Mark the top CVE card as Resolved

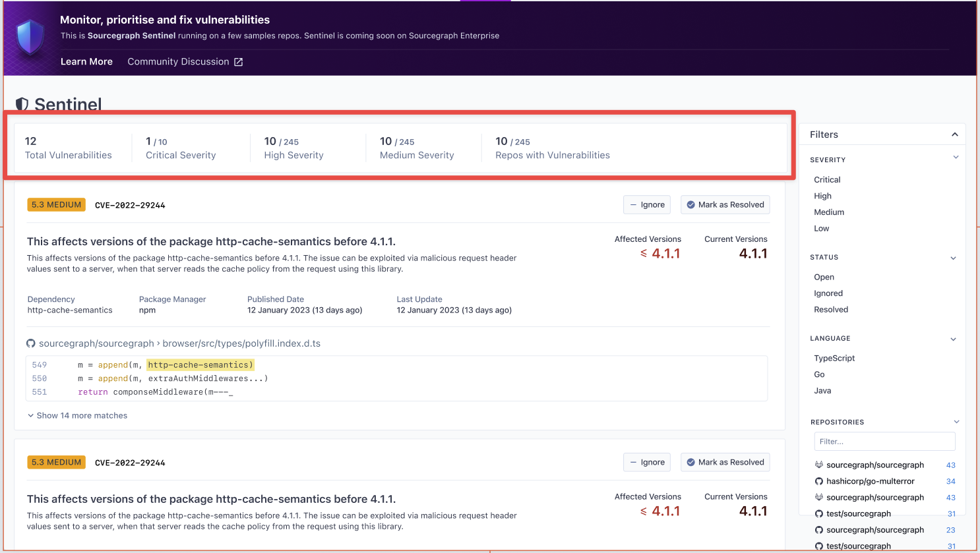coord(725,205)
